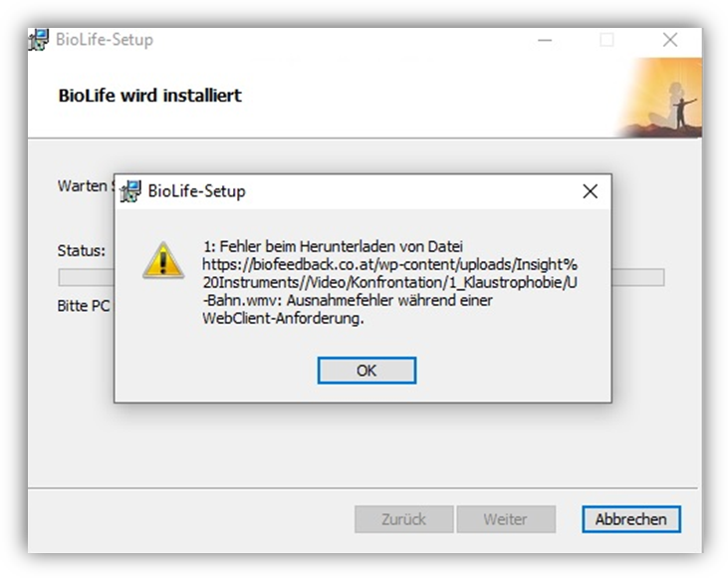This screenshot has width=728, height=578.
Task: Minimize the main BioLife-Setup window
Action: (545, 41)
